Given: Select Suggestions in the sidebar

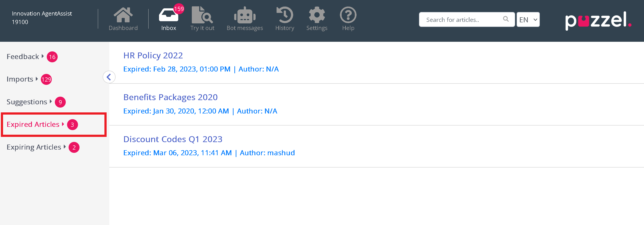Looking at the screenshot, I should [x=27, y=102].
